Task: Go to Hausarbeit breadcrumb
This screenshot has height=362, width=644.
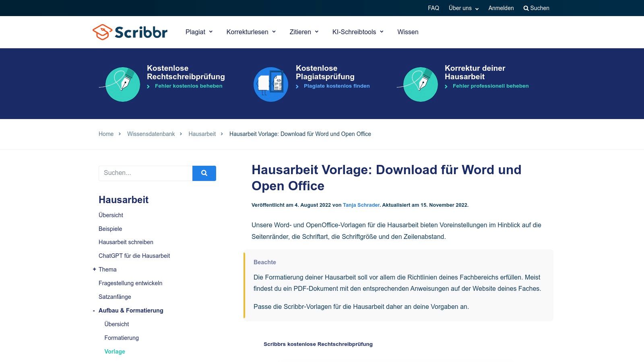Action: 202,134
